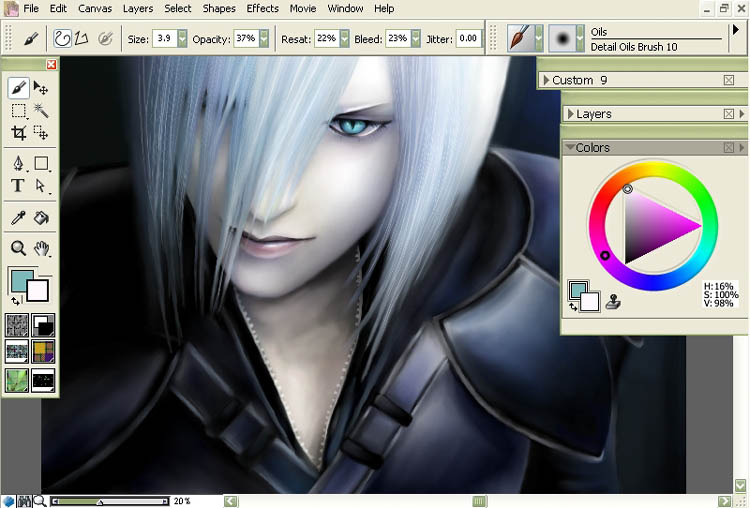The image size is (750, 508).
Task: Open the Bleed slider dropdown
Action: point(416,38)
